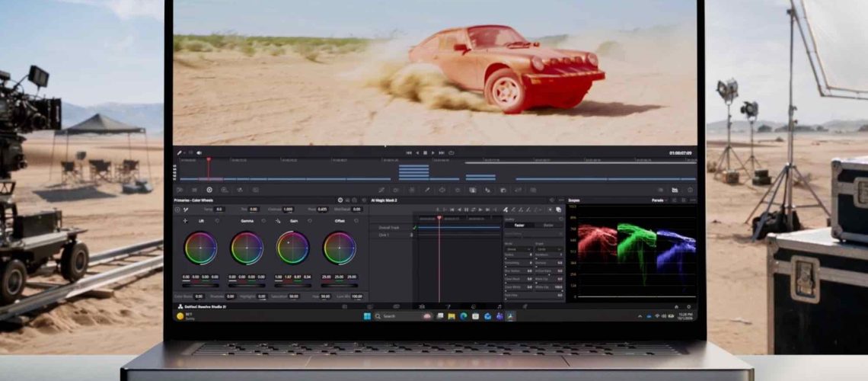The width and height of the screenshot is (868, 381).
Task: Click the Contrast value field
Action: click(288, 210)
